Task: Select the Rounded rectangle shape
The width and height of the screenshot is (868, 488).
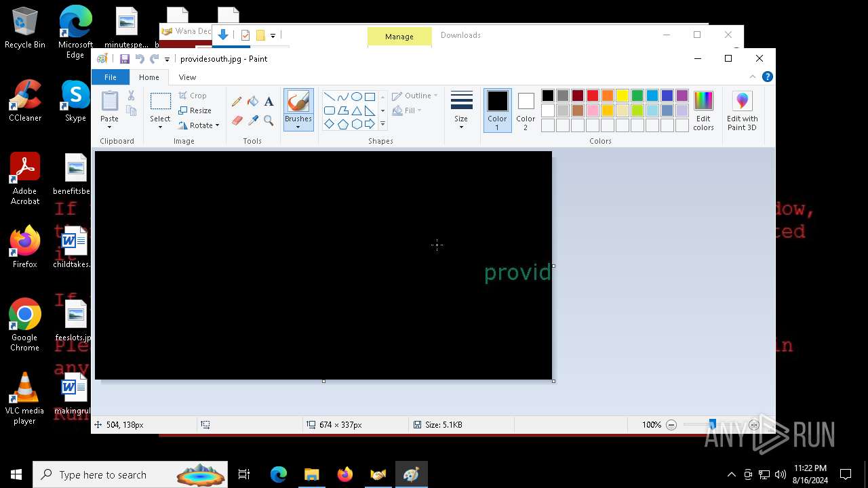Action: click(329, 110)
